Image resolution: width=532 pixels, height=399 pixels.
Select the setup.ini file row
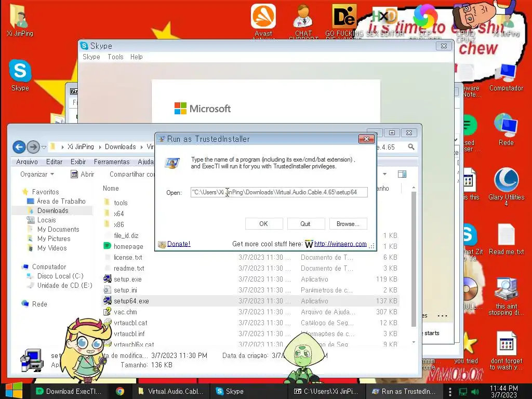250,290
